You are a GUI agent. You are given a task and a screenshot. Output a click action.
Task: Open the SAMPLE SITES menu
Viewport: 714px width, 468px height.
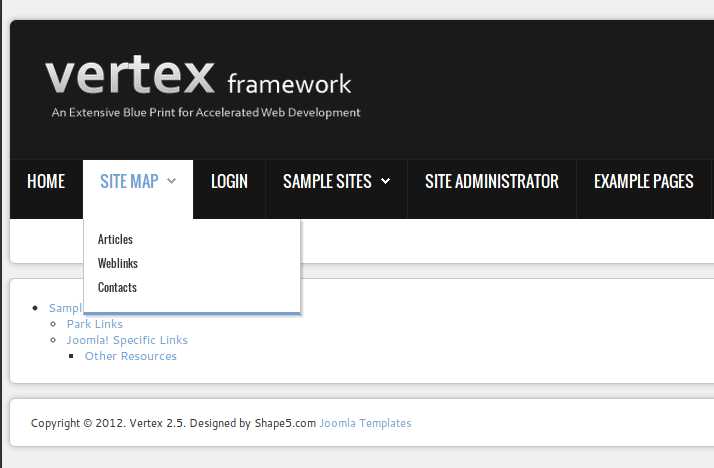(327, 181)
